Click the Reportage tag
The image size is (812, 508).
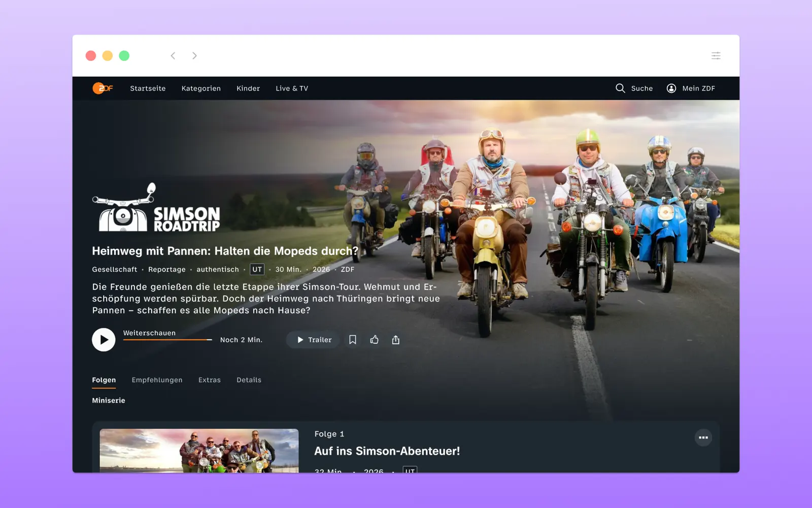(x=167, y=269)
